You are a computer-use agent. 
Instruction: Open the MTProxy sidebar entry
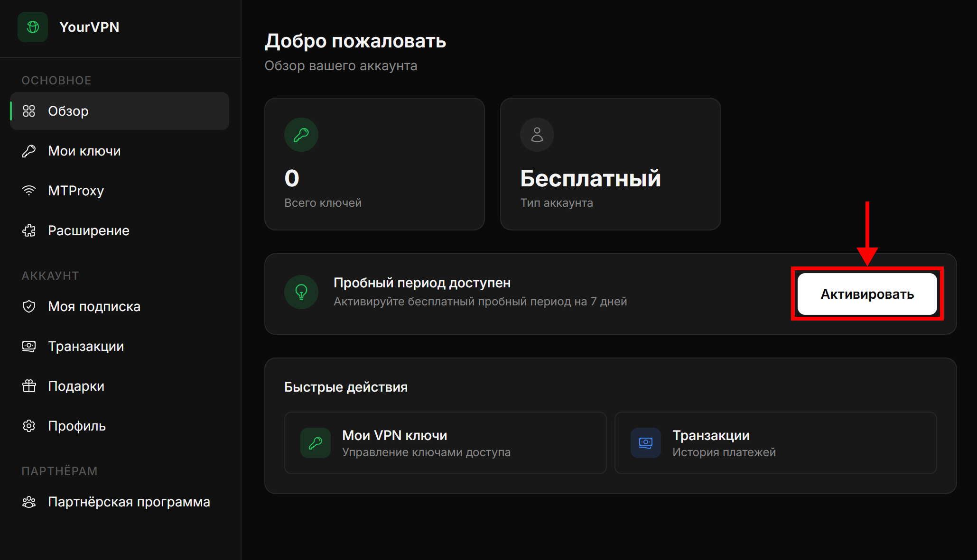76,191
